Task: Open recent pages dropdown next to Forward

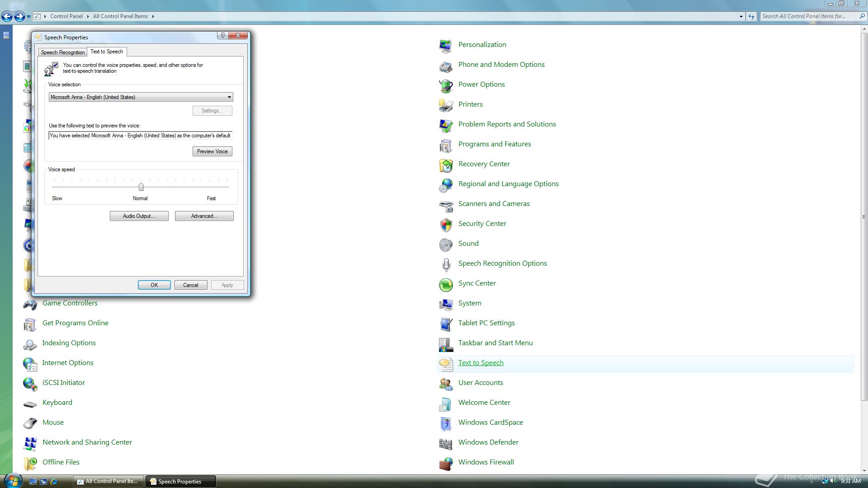Action: point(28,16)
